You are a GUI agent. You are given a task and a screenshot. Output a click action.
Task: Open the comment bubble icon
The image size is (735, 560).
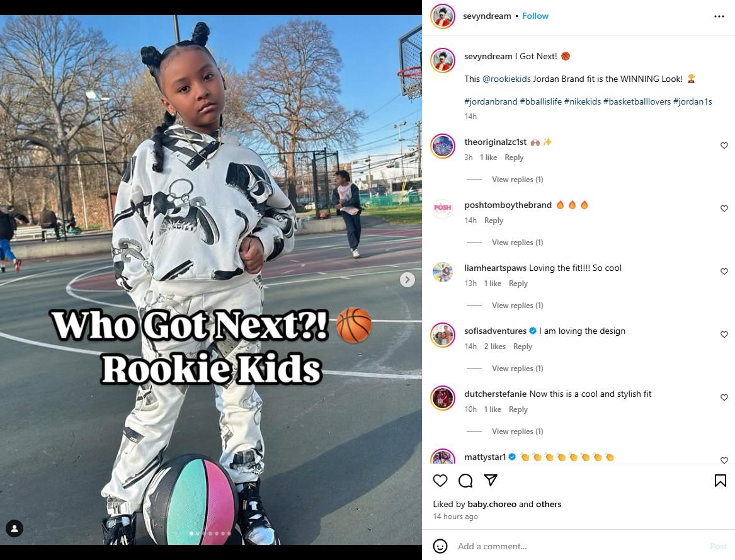point(465,480)
